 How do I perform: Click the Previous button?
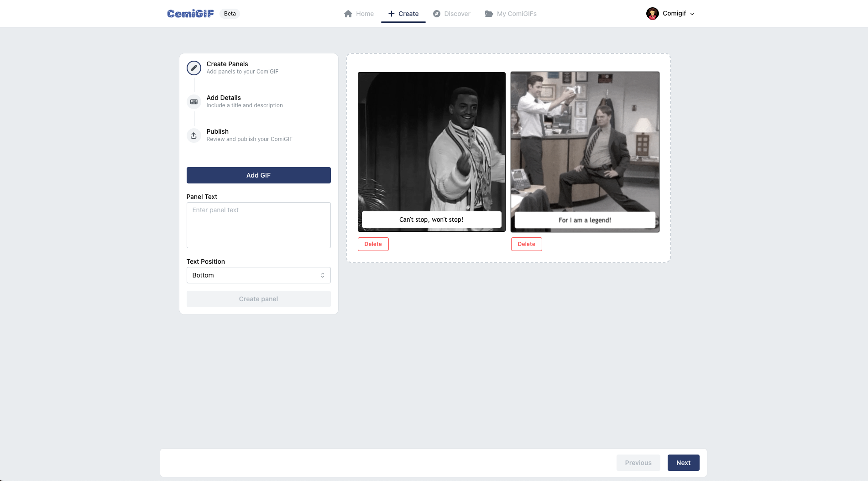[638, 463]
